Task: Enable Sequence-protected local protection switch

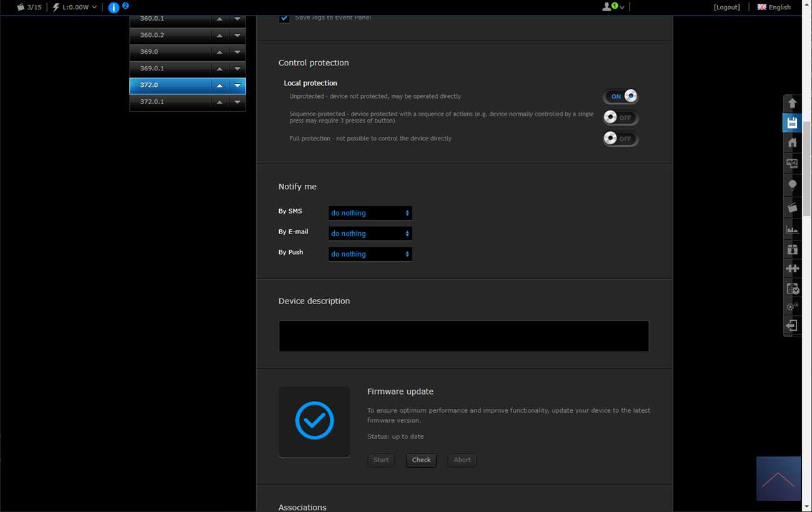Action: 620,117
